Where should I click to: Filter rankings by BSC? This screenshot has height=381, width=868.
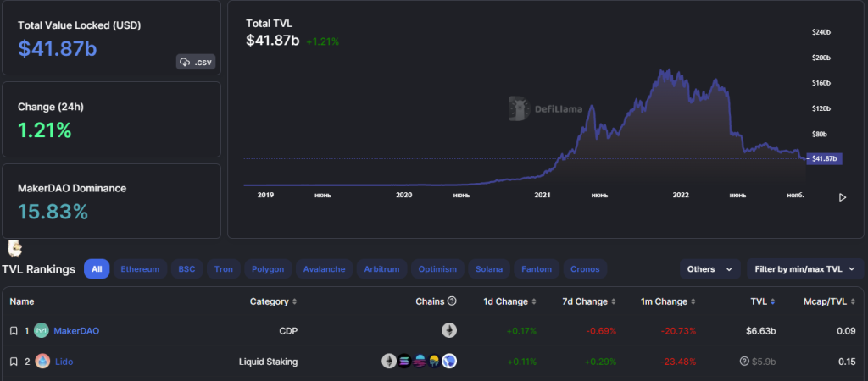click(x=187, y=269)
